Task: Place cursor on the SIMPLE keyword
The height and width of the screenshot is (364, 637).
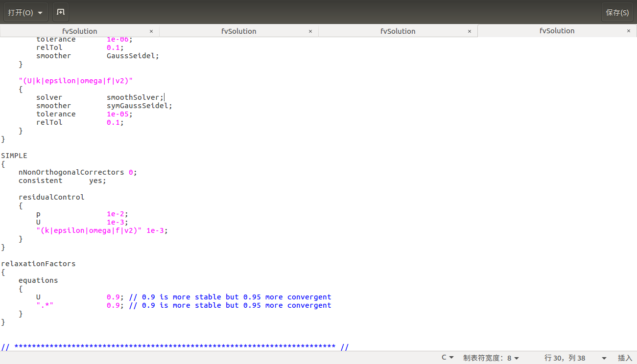Action: pos(14,156)
